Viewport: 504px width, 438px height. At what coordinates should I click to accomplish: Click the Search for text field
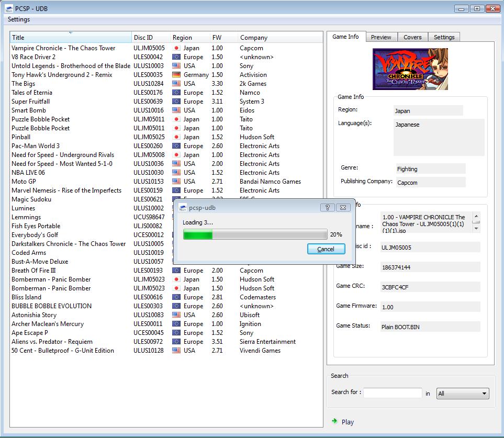(393, 393)
